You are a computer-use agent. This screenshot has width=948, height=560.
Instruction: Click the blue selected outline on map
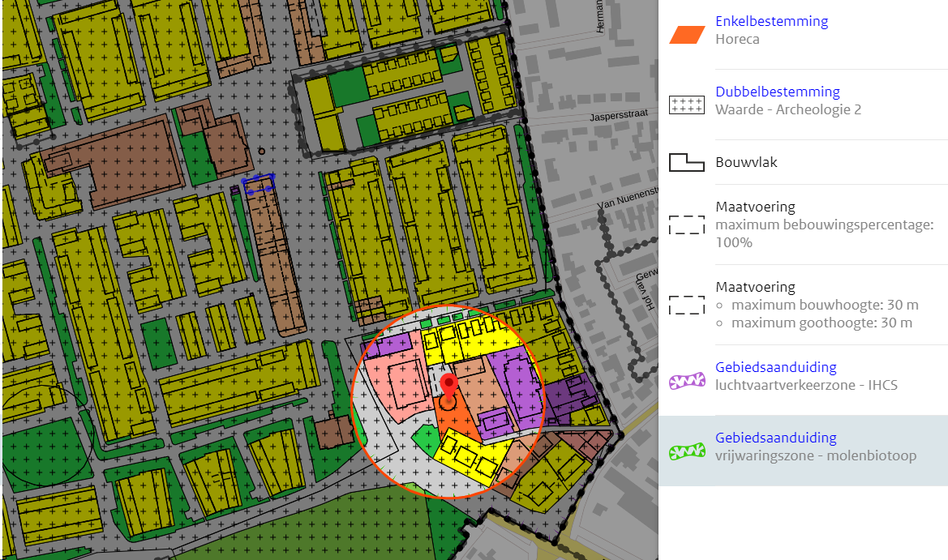point(259,184)
